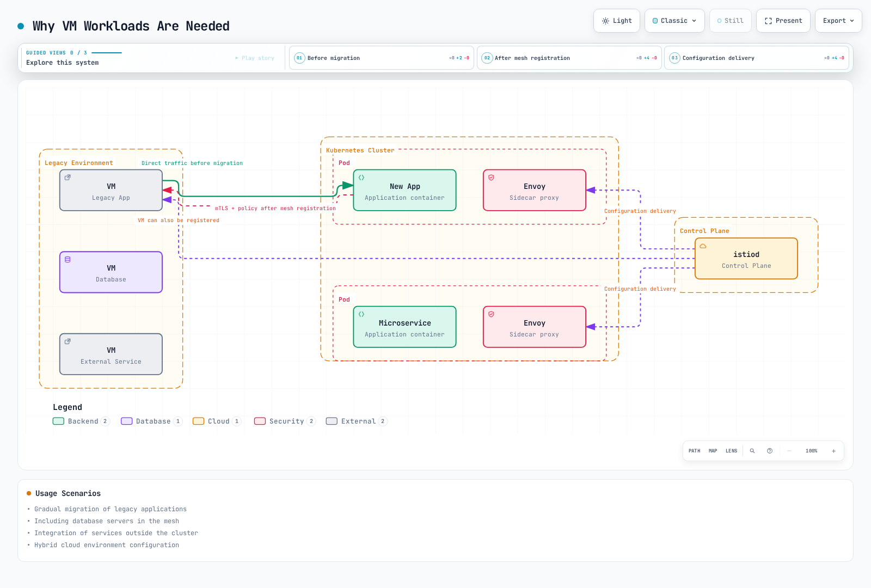
Task: Select the 'After mesh registration' guided view
Action: point(569,58)
